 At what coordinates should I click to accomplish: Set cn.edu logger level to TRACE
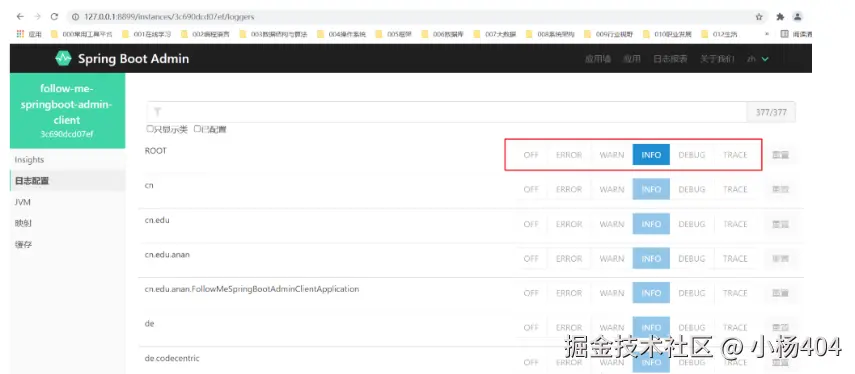coord(734,224)
